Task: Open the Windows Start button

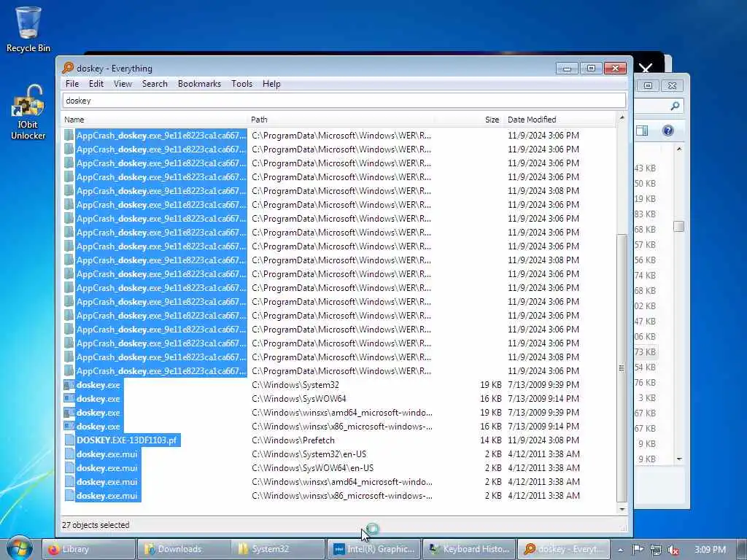Action: (19, 548)
